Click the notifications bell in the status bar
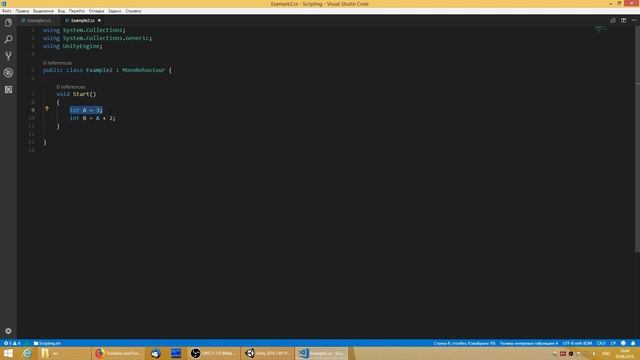 coord(633,343)
